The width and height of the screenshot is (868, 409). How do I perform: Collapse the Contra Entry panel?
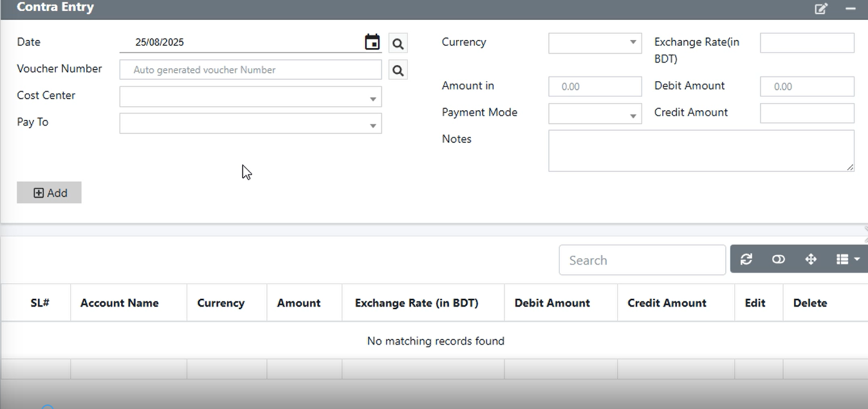click(851, 9)
